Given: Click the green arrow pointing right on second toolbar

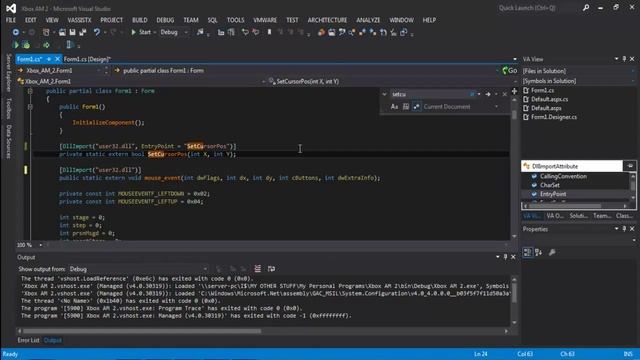Looking at the screenshot, I should [46, 45].
